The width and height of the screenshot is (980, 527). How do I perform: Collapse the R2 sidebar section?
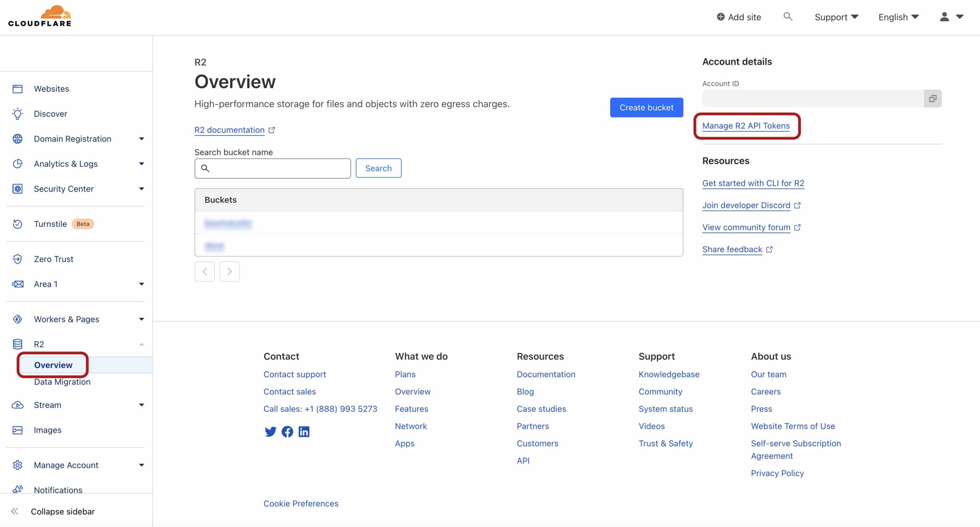(x=141, y=344)
